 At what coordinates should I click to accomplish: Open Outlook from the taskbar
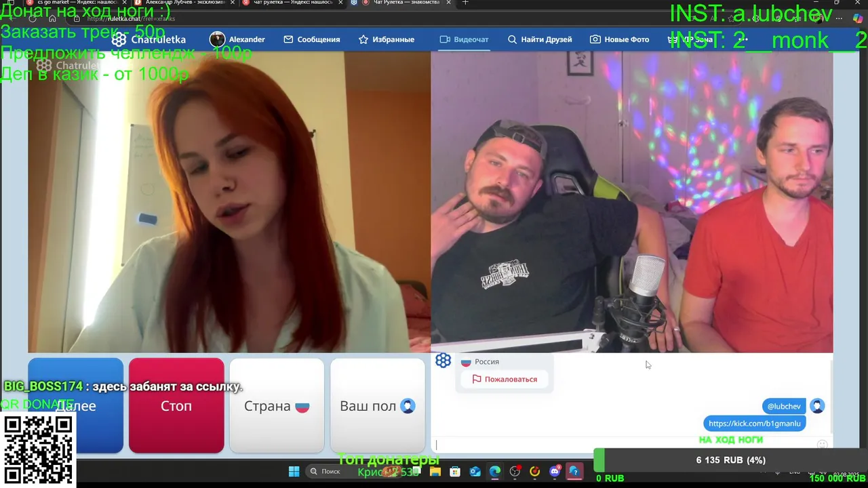coord(475,472)
